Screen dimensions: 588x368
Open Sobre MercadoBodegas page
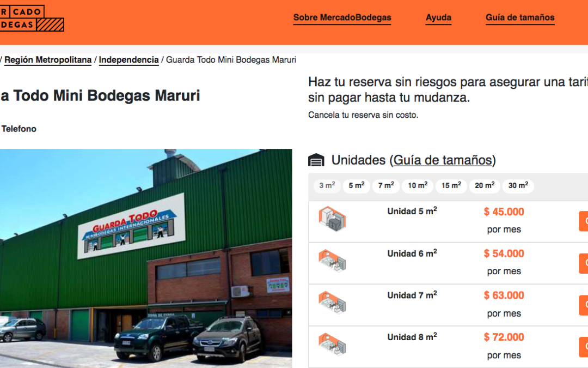pos(342,17)
